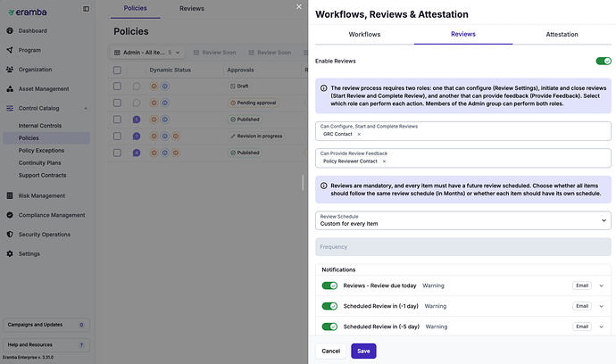
Task: Click Email badge for Scheduled Review (-5 day)
Action: point(582,327)
